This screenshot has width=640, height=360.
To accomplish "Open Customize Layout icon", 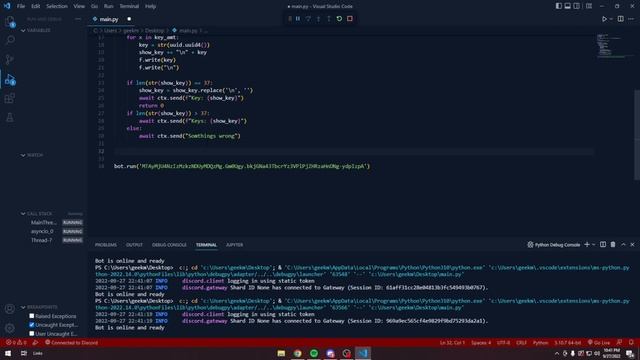I will (x=589, y=6).
